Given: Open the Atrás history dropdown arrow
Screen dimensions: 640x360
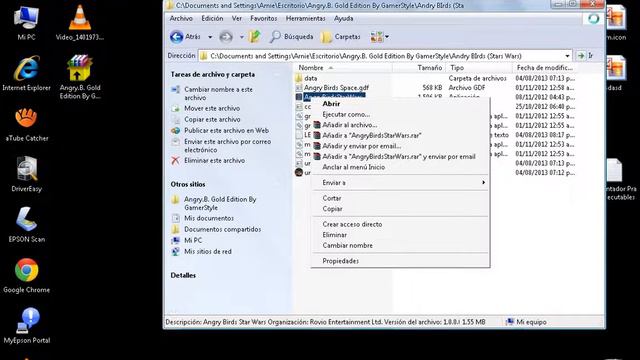Looking at the screenshot, I should coord(210,37).
